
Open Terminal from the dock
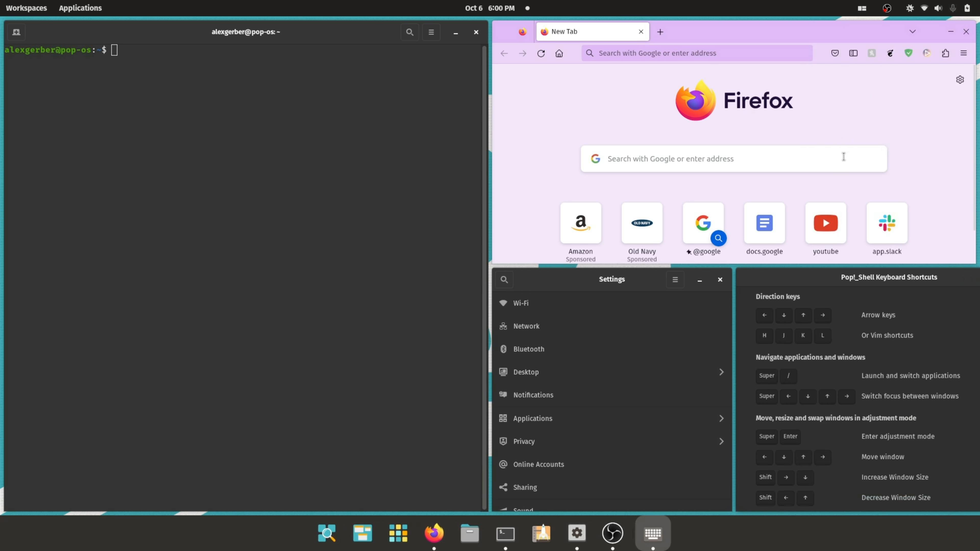pyautogui.click(x=505, y=533)
